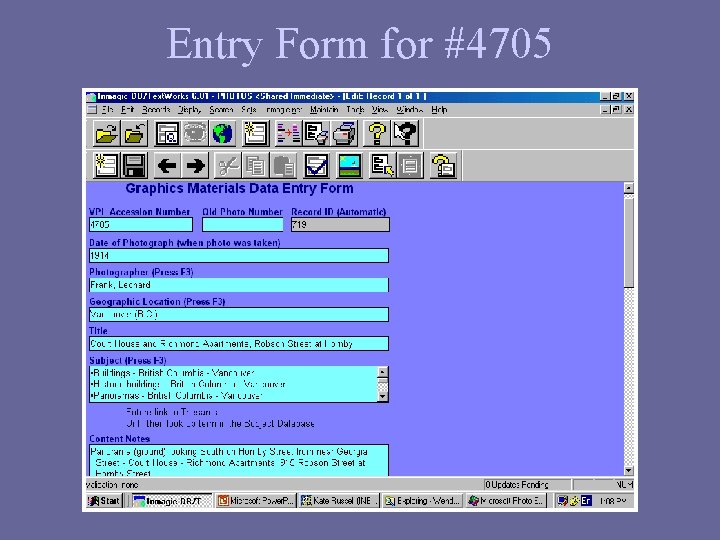Click the Graphics Materials Data Entry Form heading
Viewport: 720px width, 540px height.
239,189
